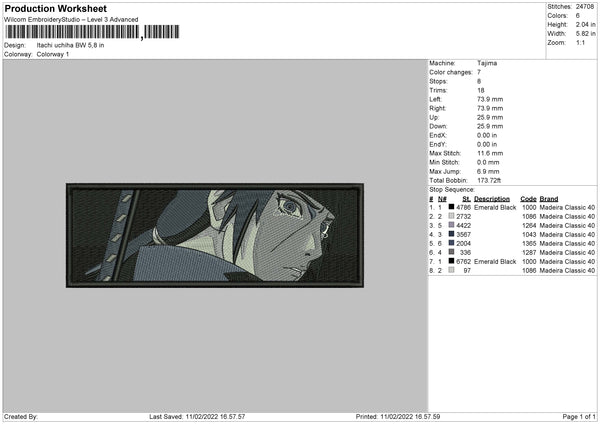Click the Stitches value 24708

coord(585,7)
